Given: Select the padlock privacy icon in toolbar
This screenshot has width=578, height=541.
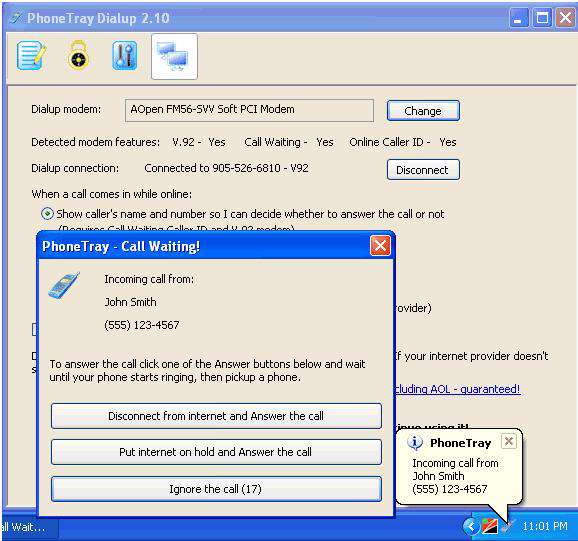Looking at the screenshot, I should [78, 56].
